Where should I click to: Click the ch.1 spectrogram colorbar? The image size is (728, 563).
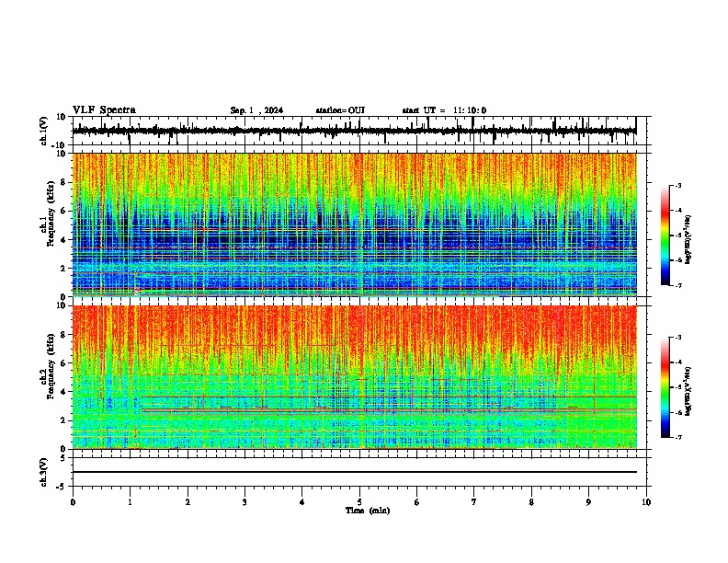pos(665,236)
